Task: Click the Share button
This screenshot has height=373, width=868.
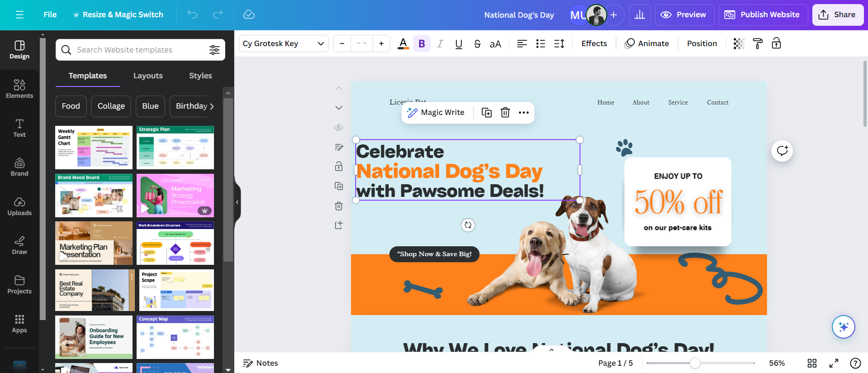Action: [x=838, y=15]
